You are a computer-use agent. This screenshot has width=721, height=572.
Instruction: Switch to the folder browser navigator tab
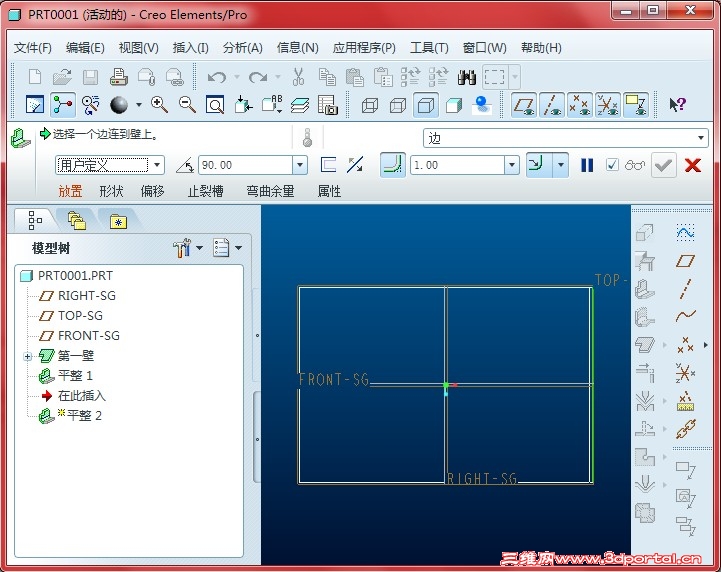[77, 220]
